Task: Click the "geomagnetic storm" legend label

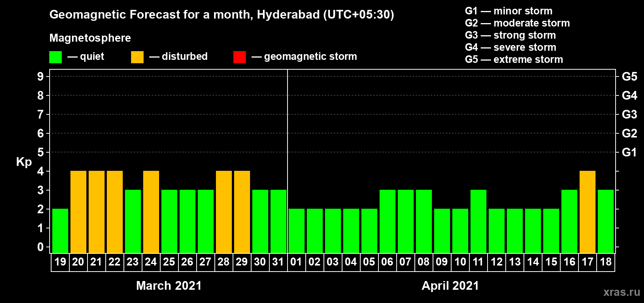Action: point(311,56)
